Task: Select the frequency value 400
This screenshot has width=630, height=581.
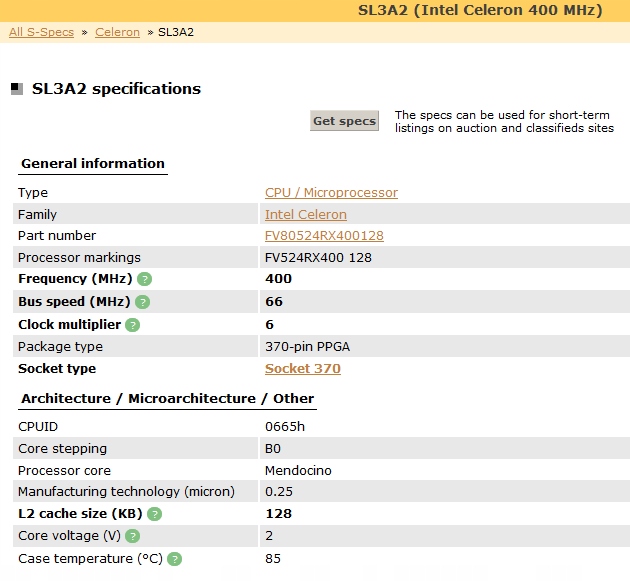Action: pyautogui.click(x=278, y=279)
